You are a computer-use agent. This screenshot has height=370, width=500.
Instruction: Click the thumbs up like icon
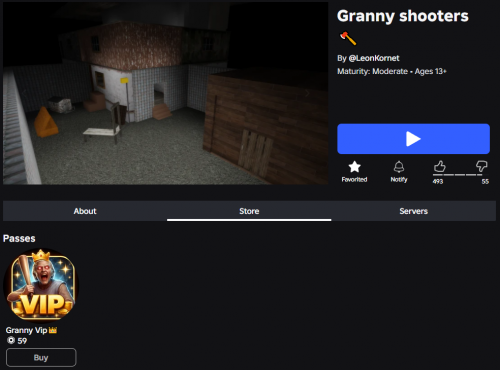click(439, 166)
